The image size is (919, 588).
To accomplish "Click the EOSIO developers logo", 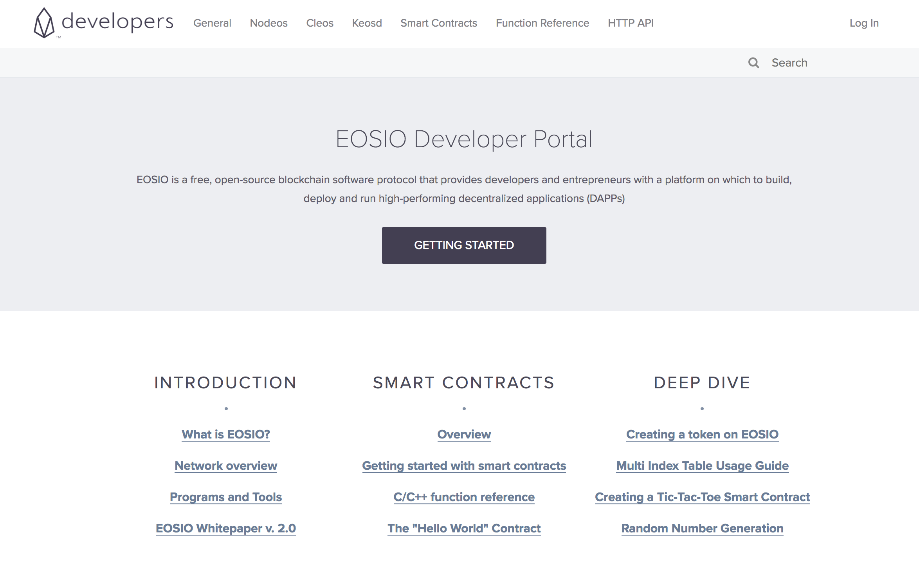I will (104, 23).
